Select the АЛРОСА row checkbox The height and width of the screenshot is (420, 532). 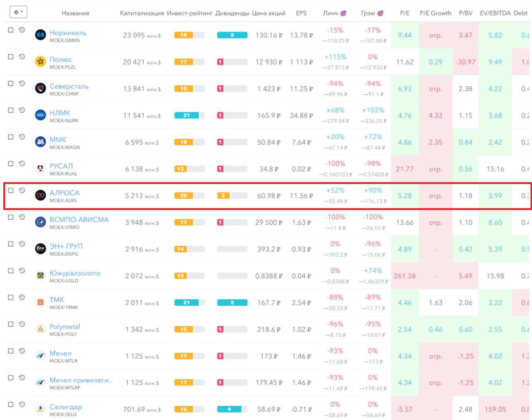11,190
